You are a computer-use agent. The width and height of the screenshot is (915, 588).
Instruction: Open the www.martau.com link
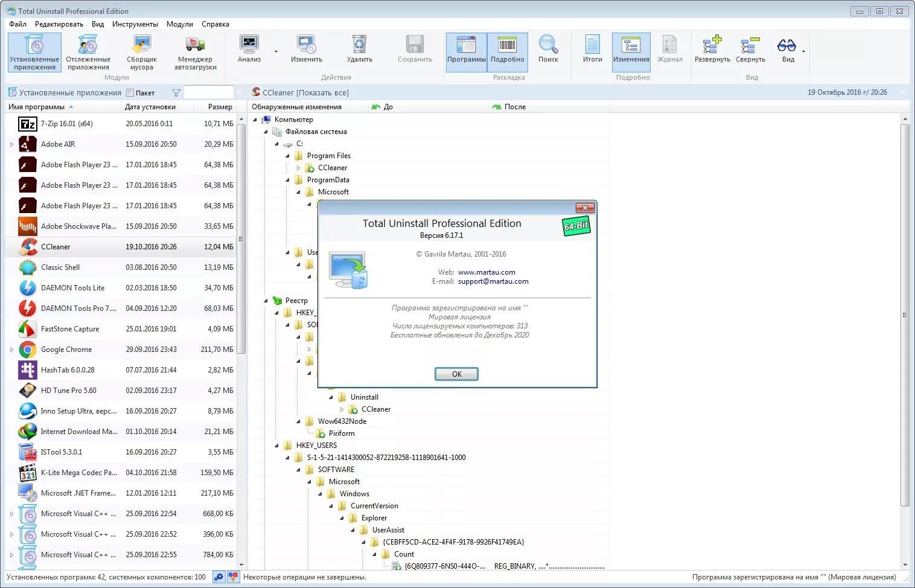point(486,272)
